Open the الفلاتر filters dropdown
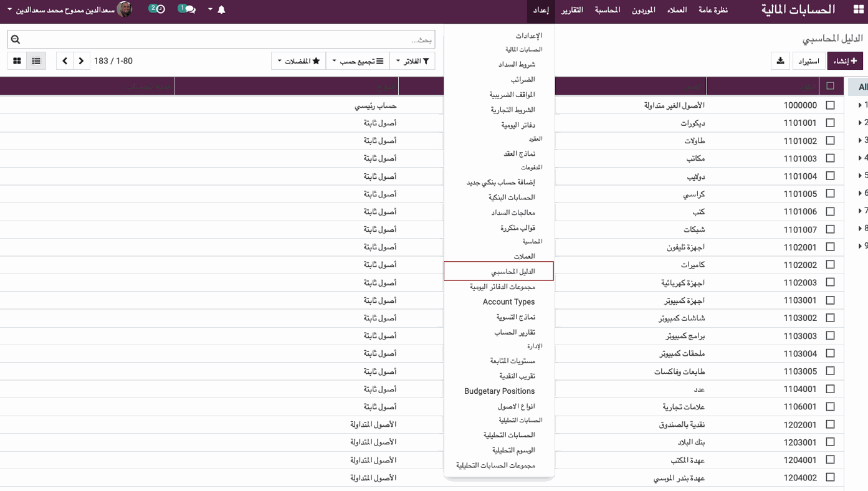 [412, 61]
